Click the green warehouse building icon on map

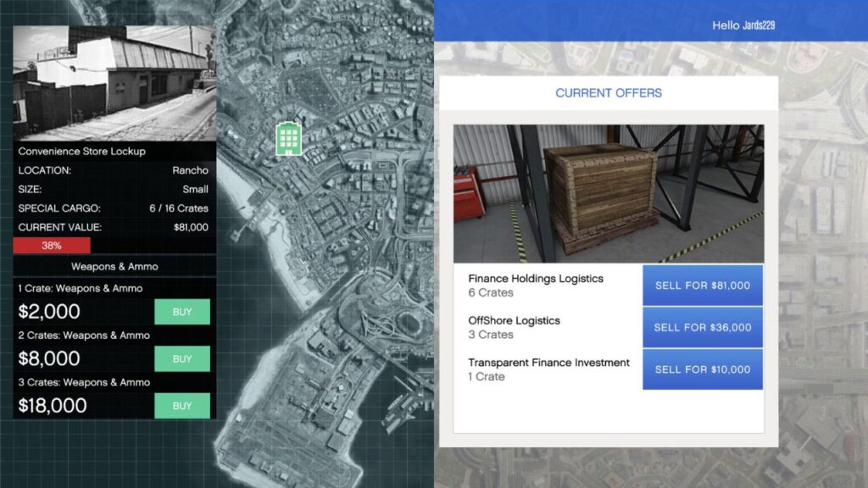click(x=288, y=138)
